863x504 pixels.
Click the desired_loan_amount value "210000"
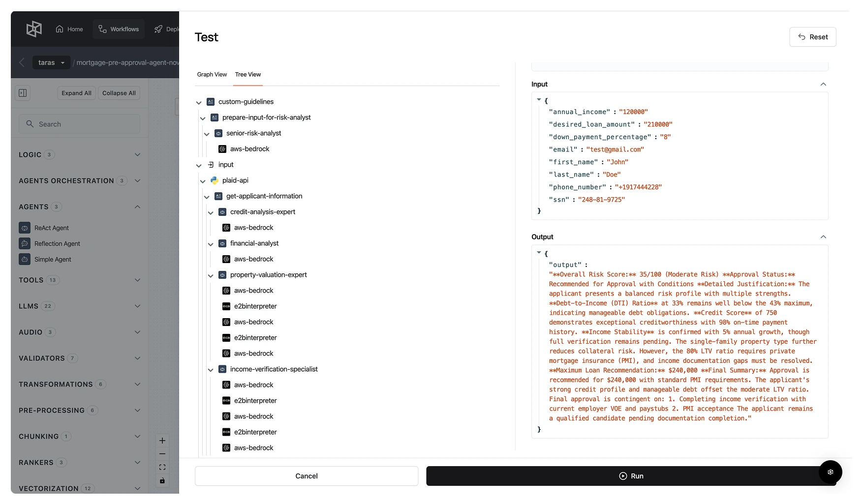tap(658, 124)
